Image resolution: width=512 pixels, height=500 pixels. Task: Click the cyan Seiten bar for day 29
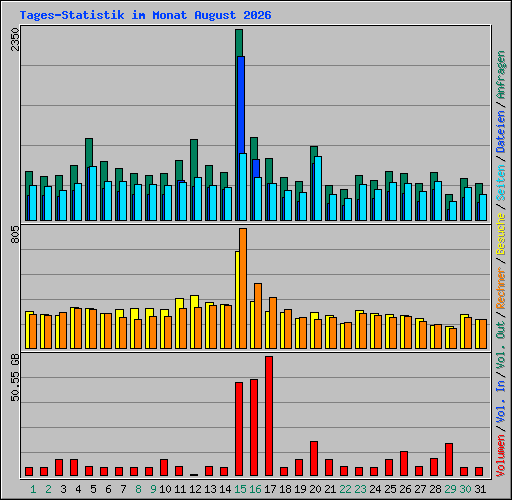(x=453, y=211)
